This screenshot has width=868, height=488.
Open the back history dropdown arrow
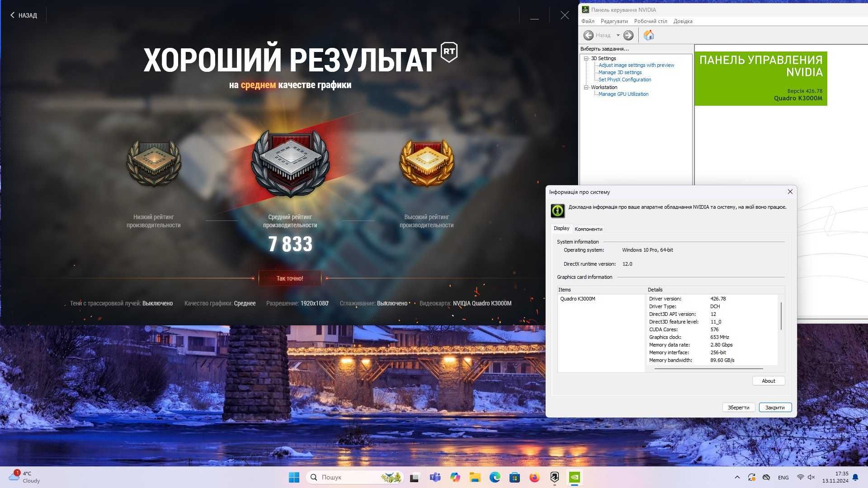(x=618, y=35)
